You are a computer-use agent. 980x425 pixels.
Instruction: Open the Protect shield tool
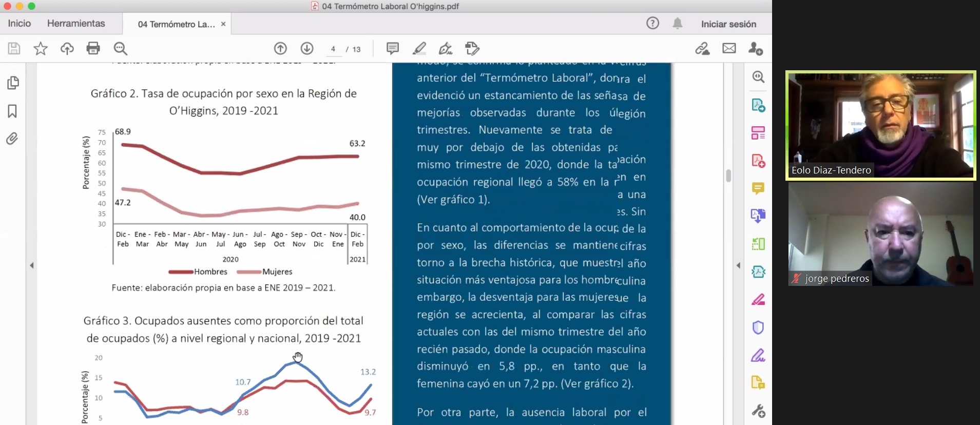pyautogui.click(x=758, y=327)
